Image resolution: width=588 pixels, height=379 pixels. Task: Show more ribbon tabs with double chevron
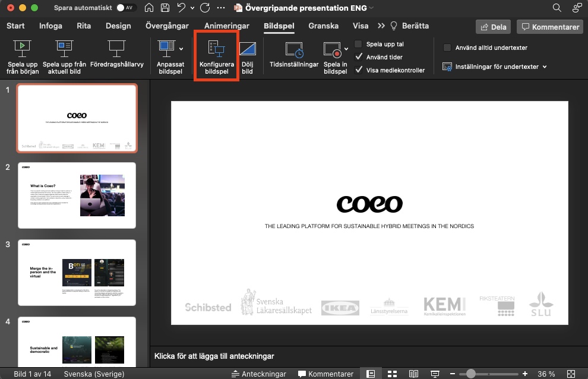tap(381, 26)
